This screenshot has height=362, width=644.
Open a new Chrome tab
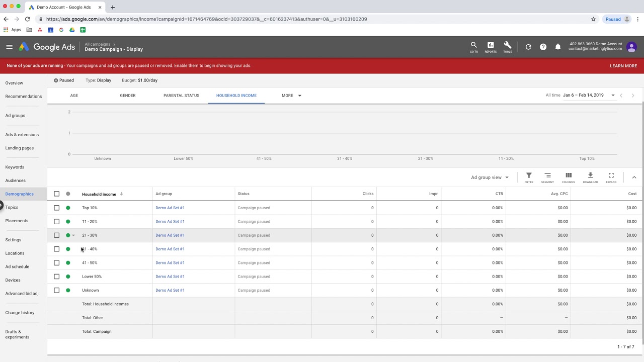(x=112, y=7)
